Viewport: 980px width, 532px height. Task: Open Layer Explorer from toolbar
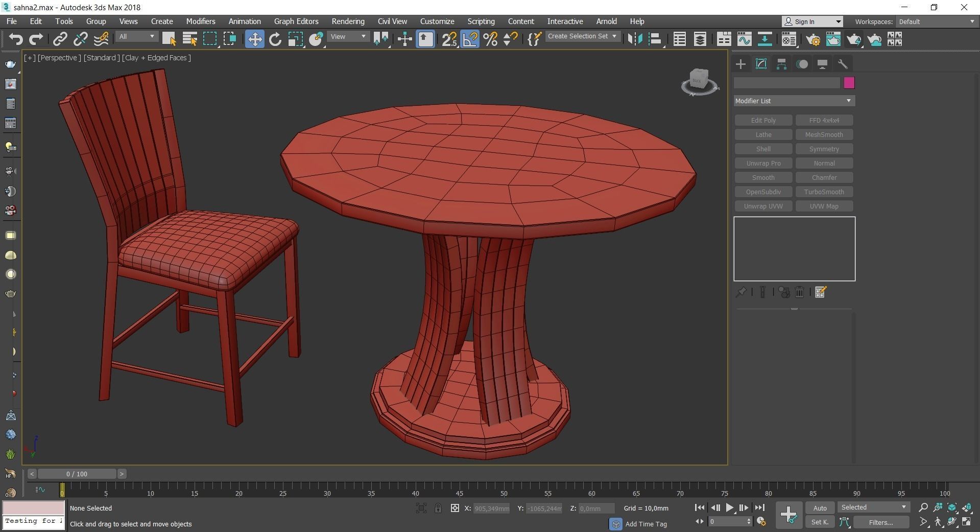point(700,39)
